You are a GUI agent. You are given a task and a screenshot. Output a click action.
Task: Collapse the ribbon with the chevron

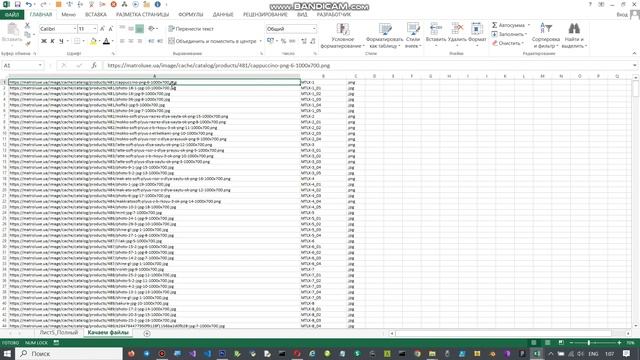click(634, 53)
